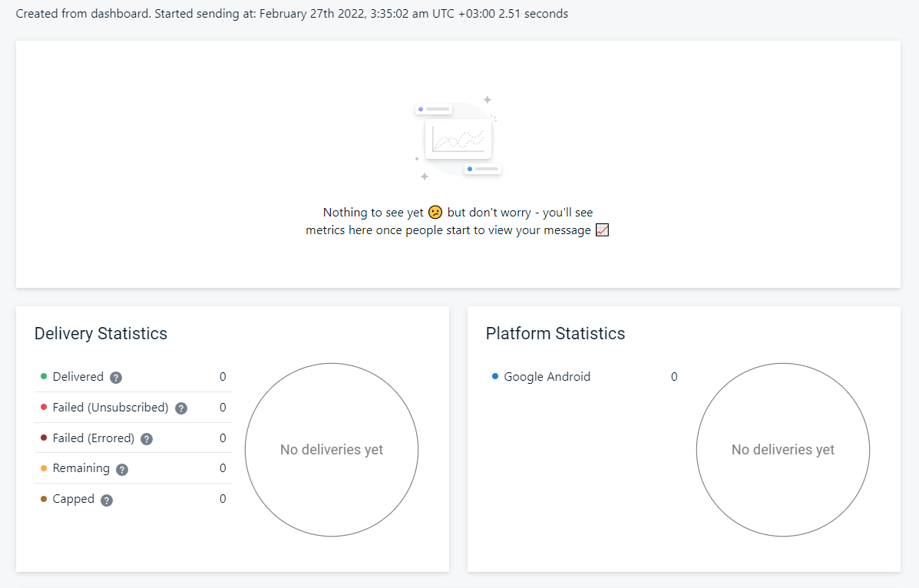Click the help icon for Failed (Errored)

coord(147,438)
